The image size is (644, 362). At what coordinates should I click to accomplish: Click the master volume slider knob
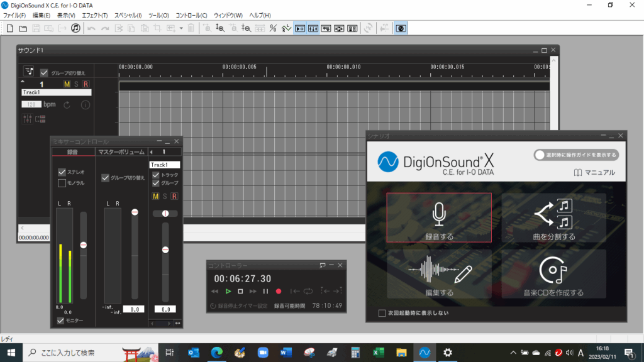135,212
